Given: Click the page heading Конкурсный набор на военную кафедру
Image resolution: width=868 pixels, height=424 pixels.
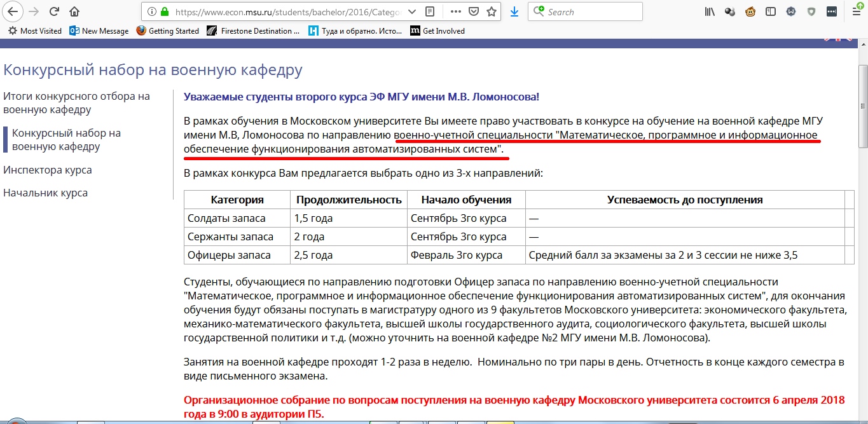Looking at the screenshot, I should pos(153,70).
